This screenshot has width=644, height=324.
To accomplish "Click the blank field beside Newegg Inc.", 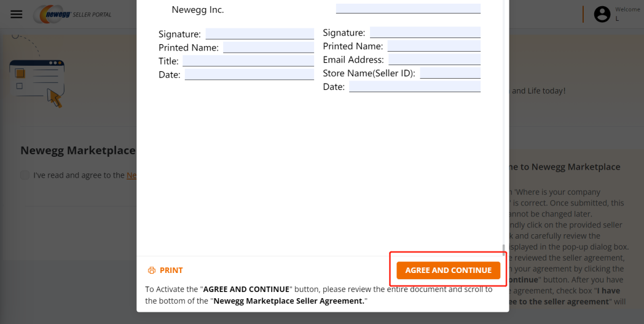I will point(408,9).
